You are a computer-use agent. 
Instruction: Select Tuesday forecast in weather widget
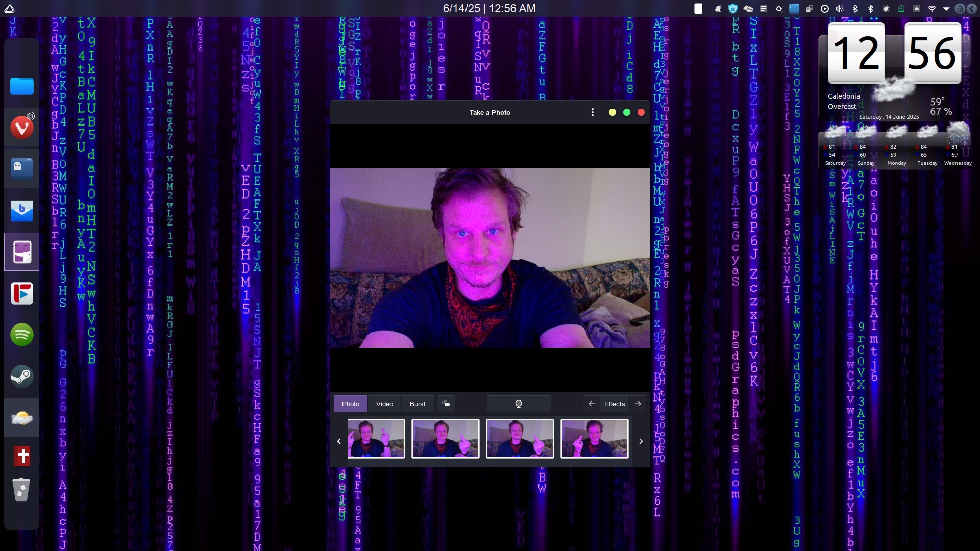pyautogui.click(x=927, y=146)
